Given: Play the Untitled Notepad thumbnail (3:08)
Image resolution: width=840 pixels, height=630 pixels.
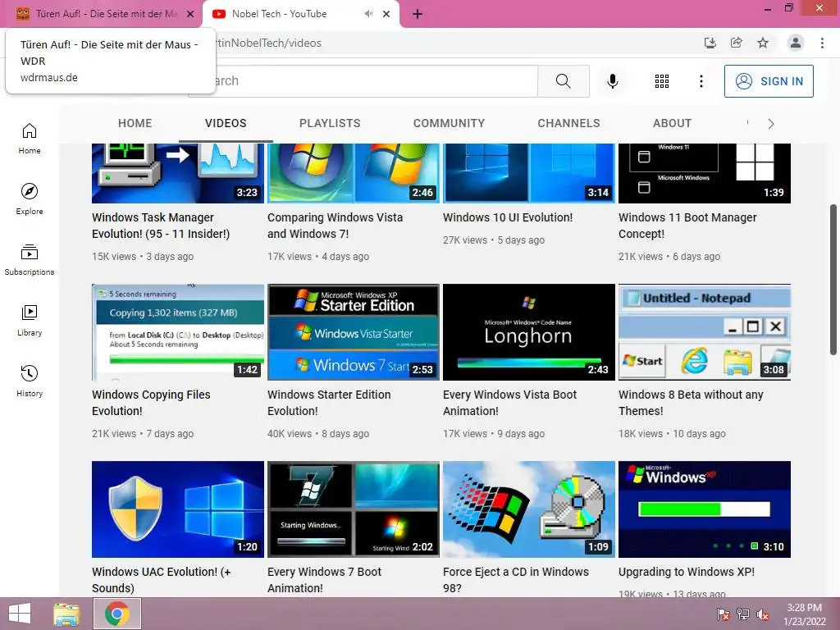Looking at the screenshot, I should coord(705,332).
